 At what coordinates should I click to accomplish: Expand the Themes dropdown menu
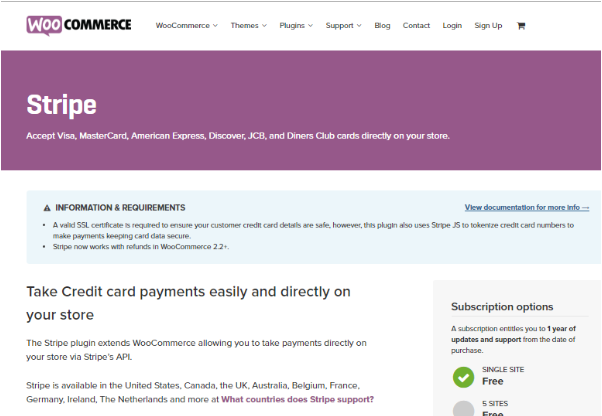[x=248, y=26]
